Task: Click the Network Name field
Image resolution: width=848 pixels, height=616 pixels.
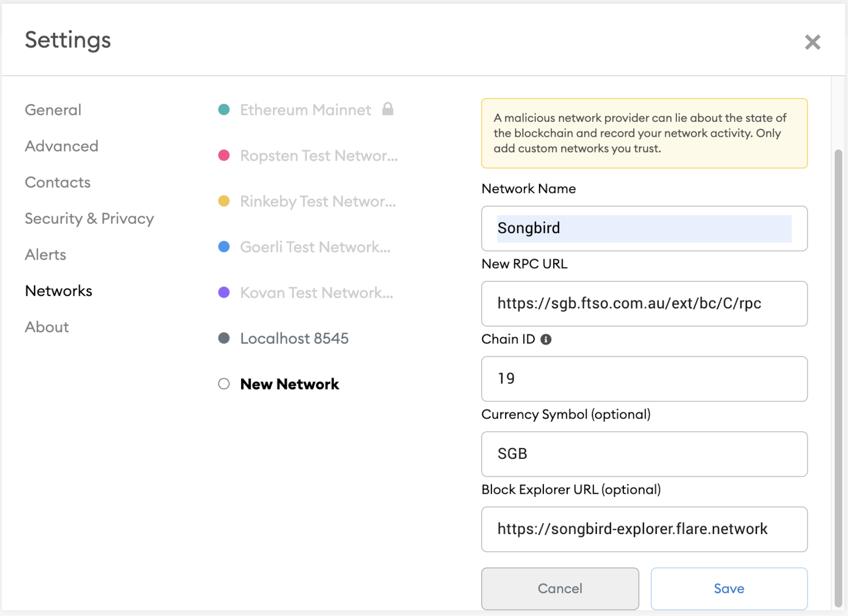Action: pyautogui.click(x=643, y=228)
